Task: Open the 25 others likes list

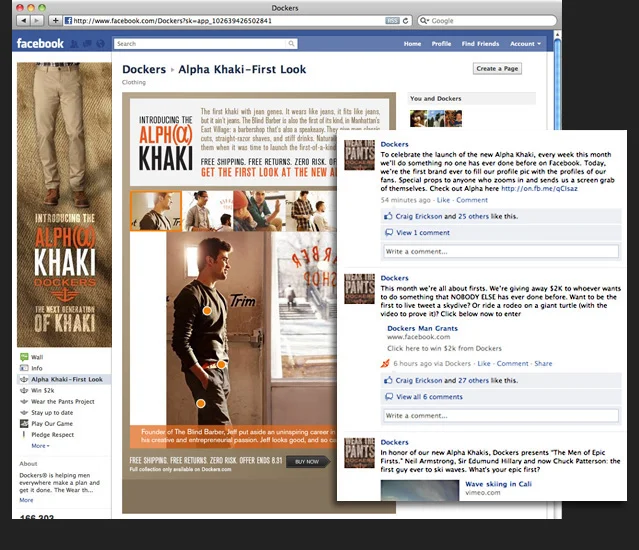Action: point(473,216)
